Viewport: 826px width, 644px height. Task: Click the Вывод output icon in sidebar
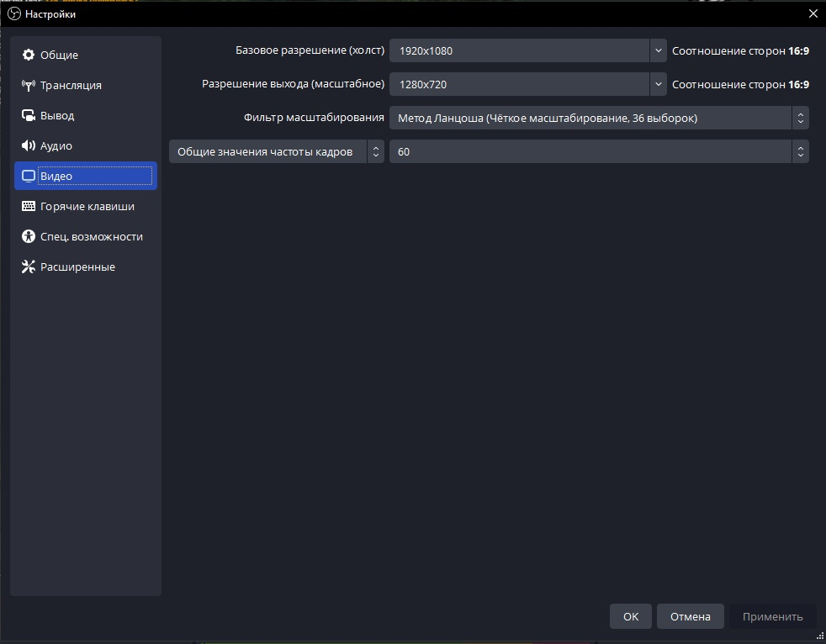pyautogui.click(x=29, y=116)
